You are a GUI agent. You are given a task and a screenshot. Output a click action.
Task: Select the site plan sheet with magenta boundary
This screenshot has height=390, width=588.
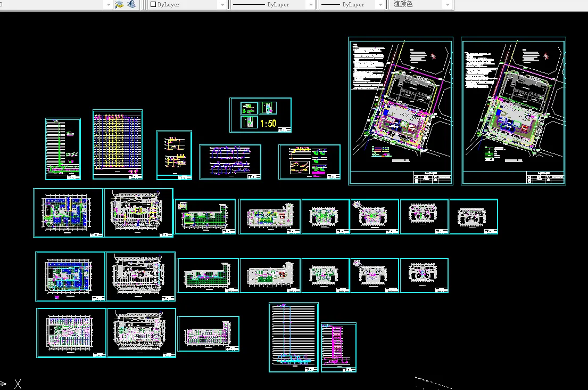(401, 111)
